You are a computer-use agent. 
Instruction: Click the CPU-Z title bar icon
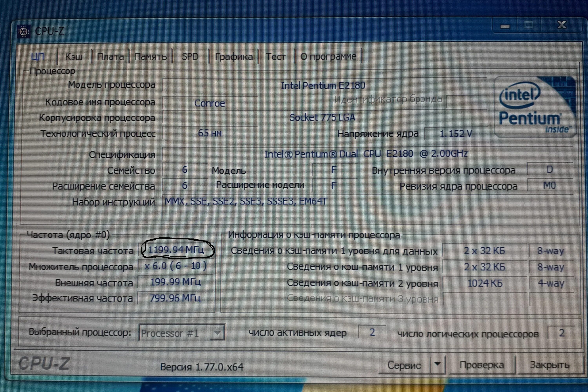(24, 32)
